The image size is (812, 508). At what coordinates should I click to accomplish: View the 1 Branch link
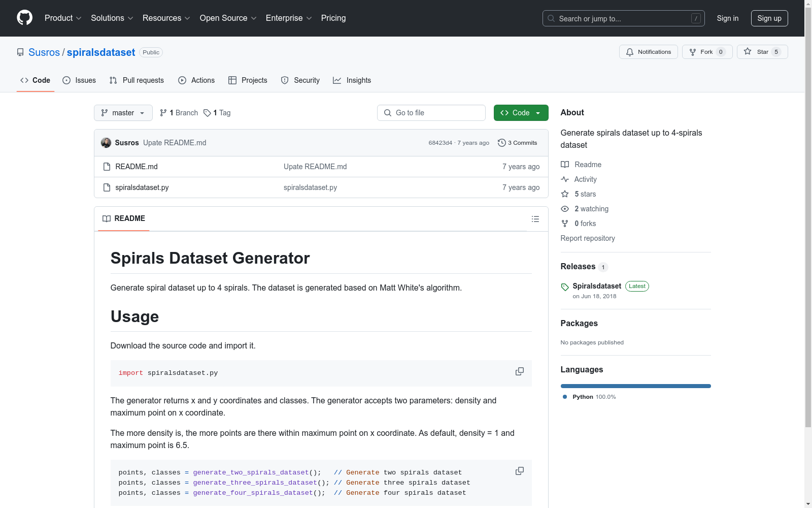click(179, 113)
